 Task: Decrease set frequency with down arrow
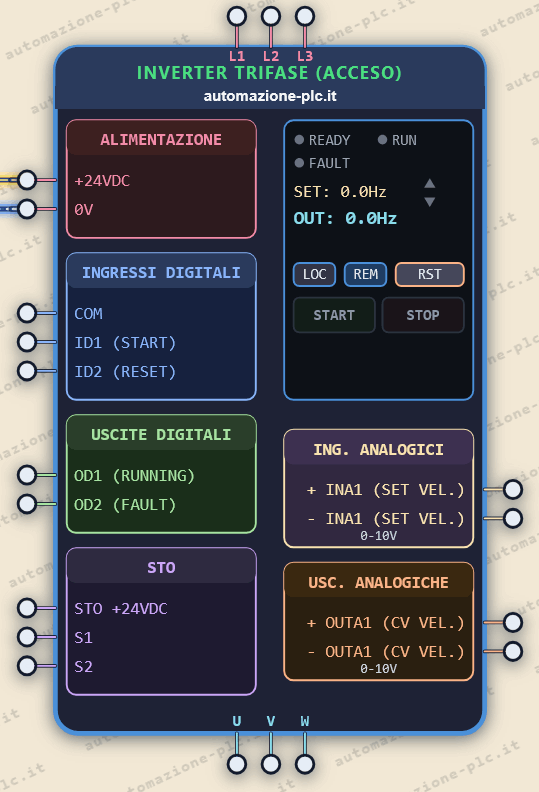click(430, 202)
